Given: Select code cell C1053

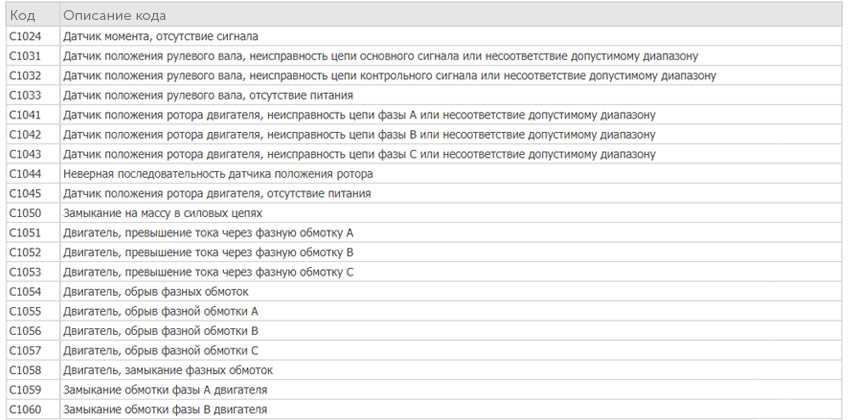Looking at the screenshot, I should coord(25,272).
